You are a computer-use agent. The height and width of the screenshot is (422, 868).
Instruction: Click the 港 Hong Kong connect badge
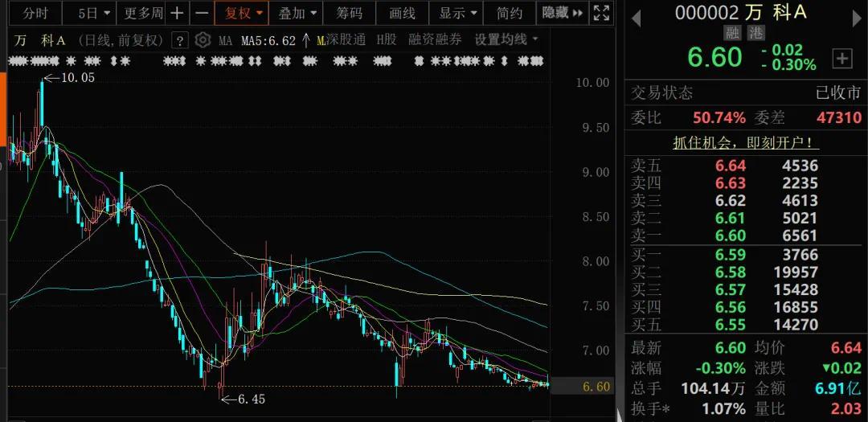755,33
